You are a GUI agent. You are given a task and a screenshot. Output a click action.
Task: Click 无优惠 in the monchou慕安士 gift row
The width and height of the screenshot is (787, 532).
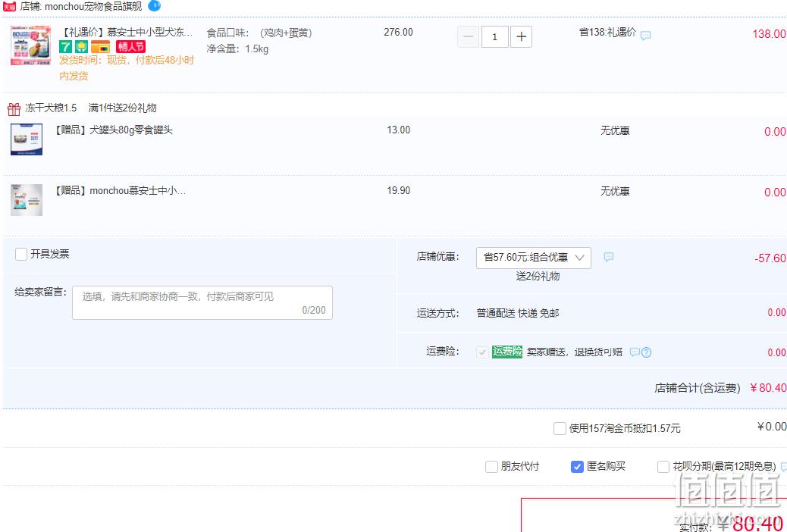click(x=615, y=192)
